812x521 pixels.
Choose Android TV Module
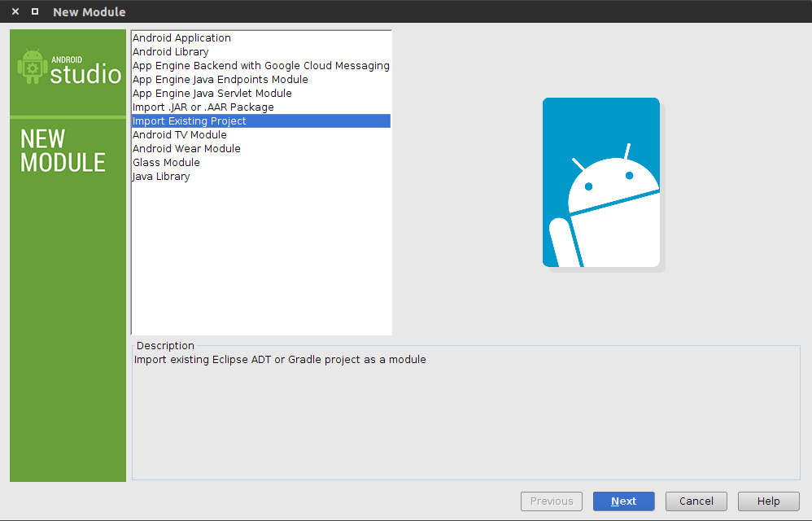click(261, 134)
